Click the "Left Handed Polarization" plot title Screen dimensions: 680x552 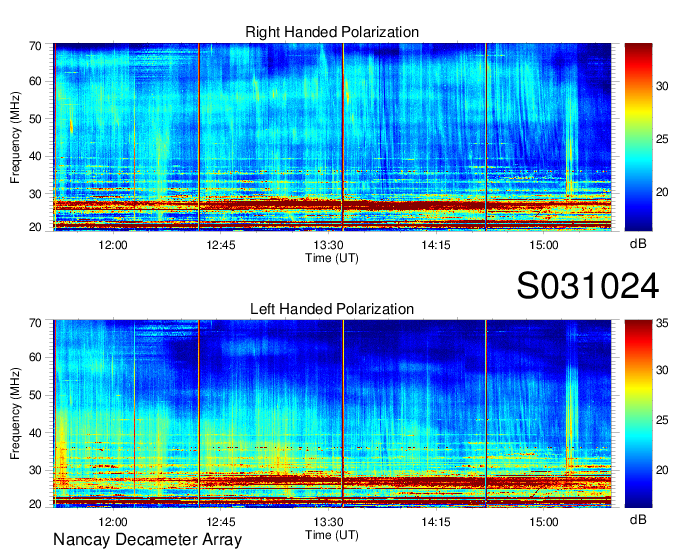click(x=332, y=309)
